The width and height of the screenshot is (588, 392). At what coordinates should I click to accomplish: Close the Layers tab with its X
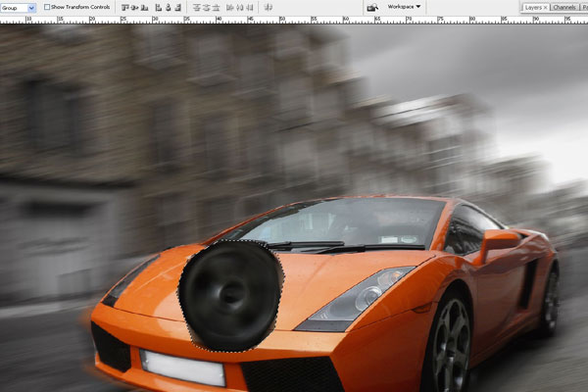coord(546,8)
